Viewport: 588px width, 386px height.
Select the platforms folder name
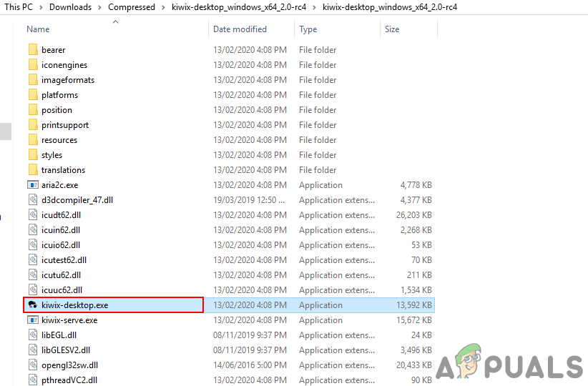(x=59, y=95)
